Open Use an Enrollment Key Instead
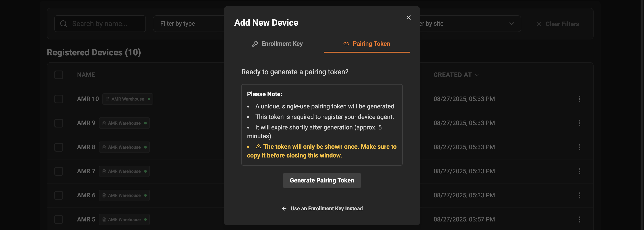644x230 pixels. tap(327, 208)
